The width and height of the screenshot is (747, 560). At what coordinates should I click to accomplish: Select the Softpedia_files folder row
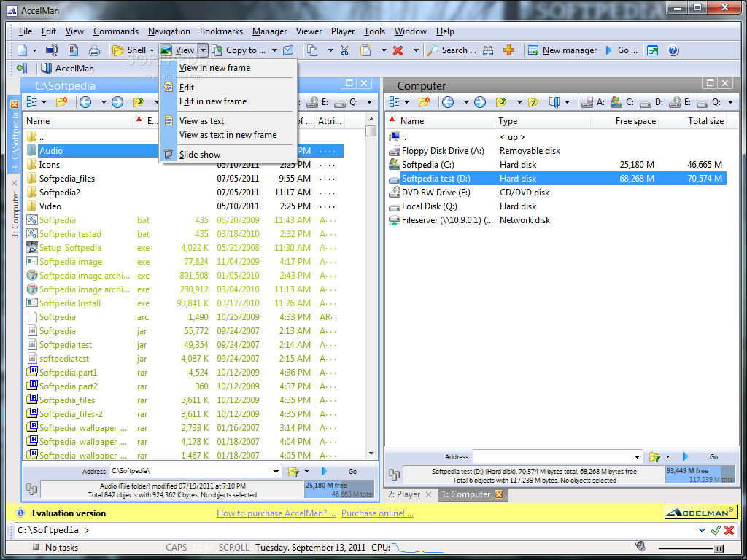coord(185,178)
